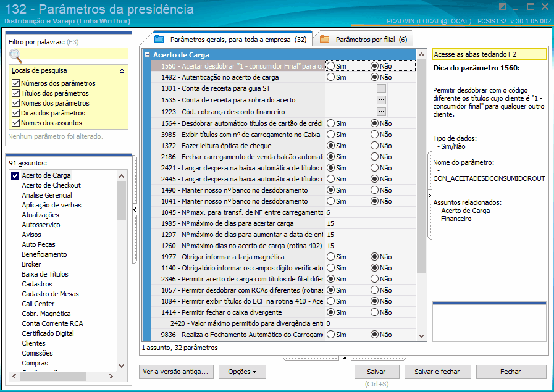Set parameter 9836 Fechamento Automático to Sim
Image resolution: width=554 pixels, height=392 pixels.
[330, 335]
